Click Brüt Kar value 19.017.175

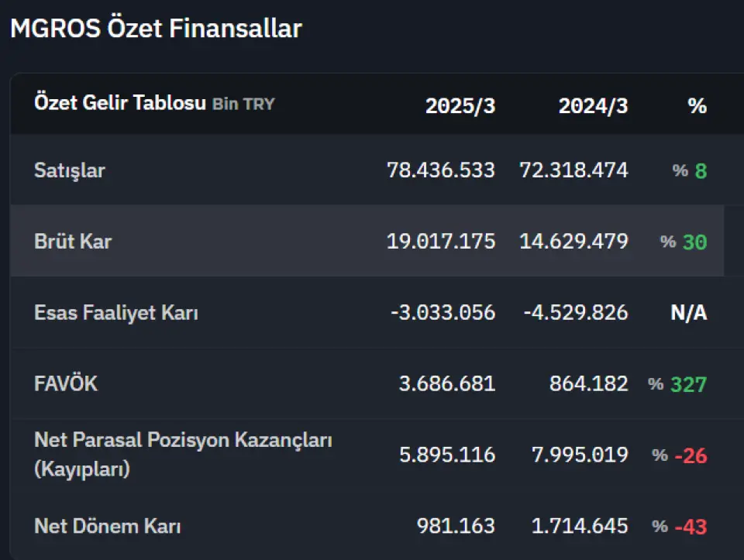point(441,242)
